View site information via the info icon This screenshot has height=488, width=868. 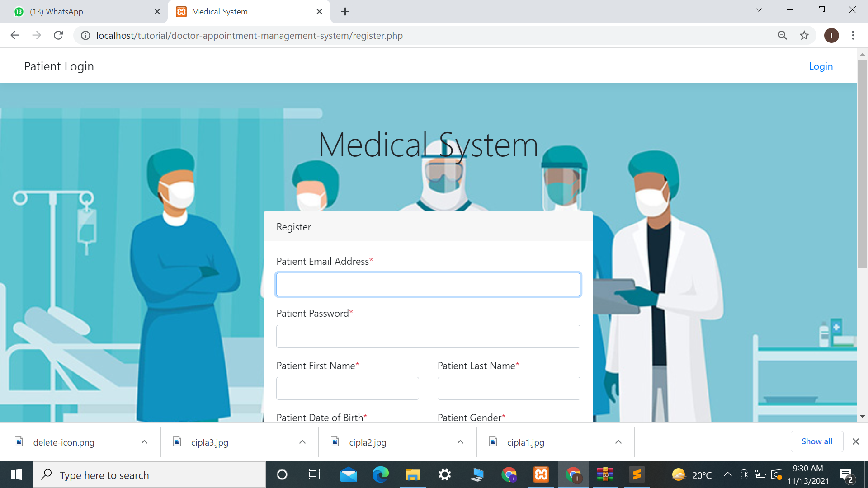[x=85, y=35]
